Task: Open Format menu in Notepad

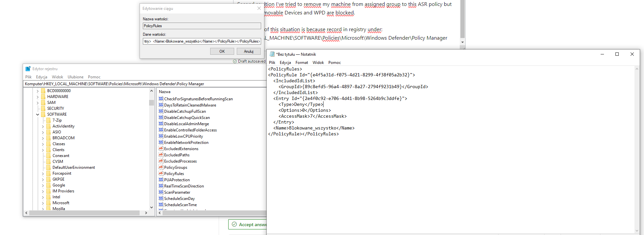Action: 302,63
